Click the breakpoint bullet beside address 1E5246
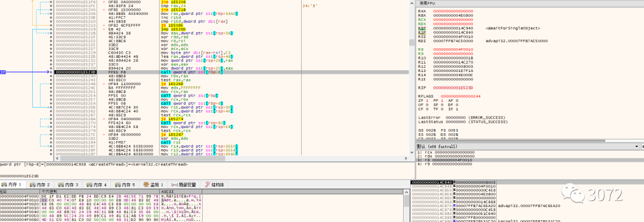The width and height of the screenshot is (644, 222). (51, 83)
